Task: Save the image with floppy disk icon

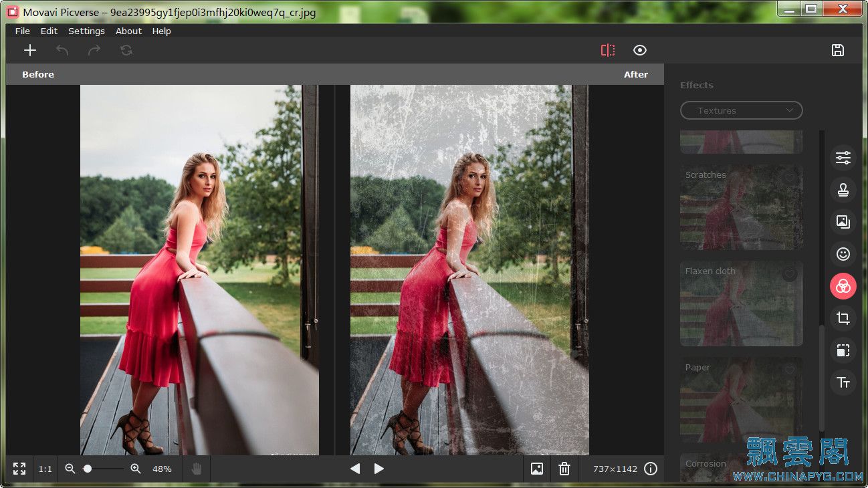Action: click(838, 50)
